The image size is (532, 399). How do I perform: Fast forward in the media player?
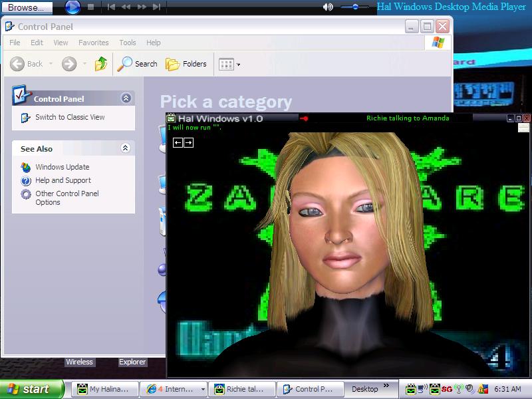(x=142, y=7)
